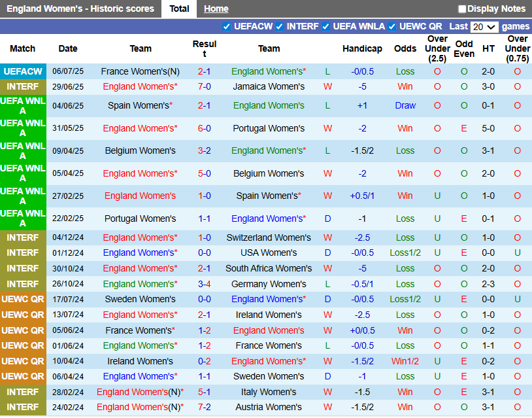Click the +0.5/1 handicap in the 27/02/25 row
This screenshot has height=418, width=532.
pos(362,196)
